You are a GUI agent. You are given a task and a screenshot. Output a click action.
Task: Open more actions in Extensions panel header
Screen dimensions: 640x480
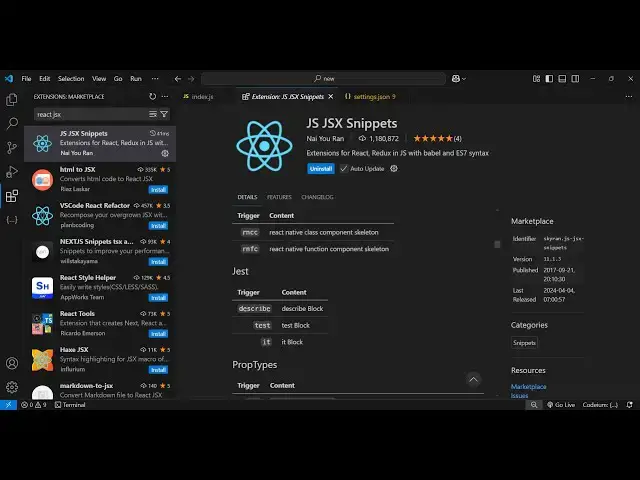[165, 96]
